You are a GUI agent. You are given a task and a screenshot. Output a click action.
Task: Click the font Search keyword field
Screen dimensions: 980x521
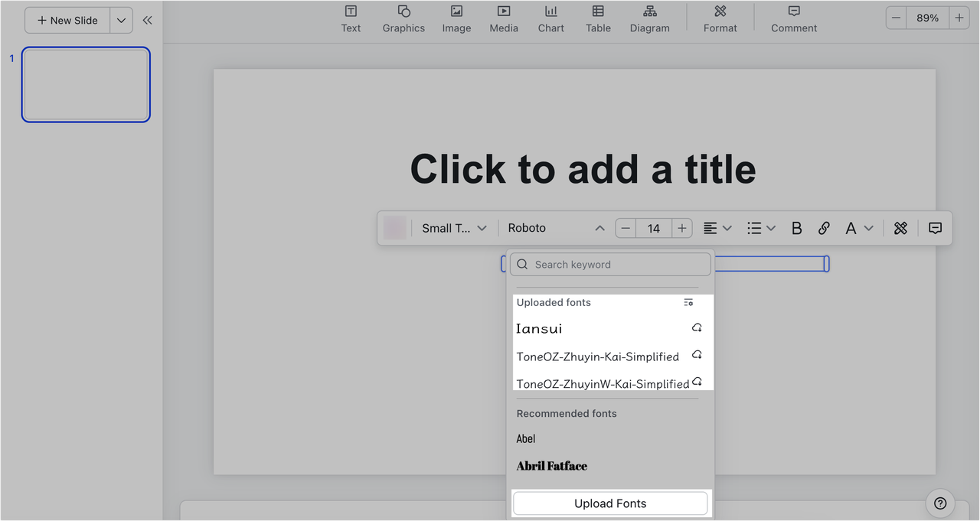(610, 264)
